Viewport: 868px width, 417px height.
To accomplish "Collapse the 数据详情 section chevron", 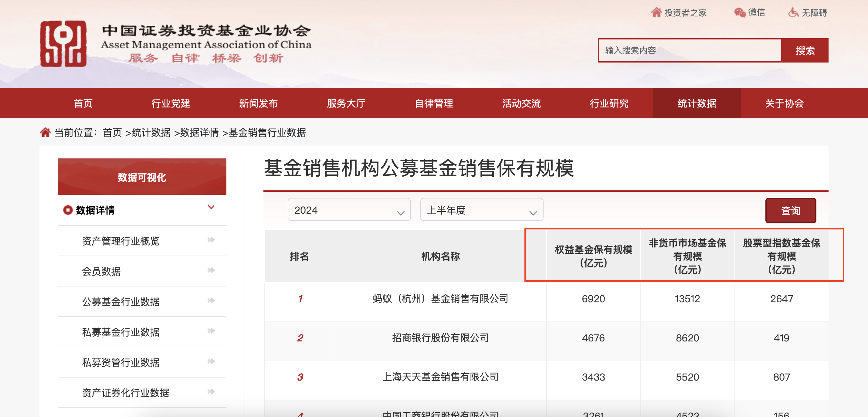I will click(x=211, y=207).
